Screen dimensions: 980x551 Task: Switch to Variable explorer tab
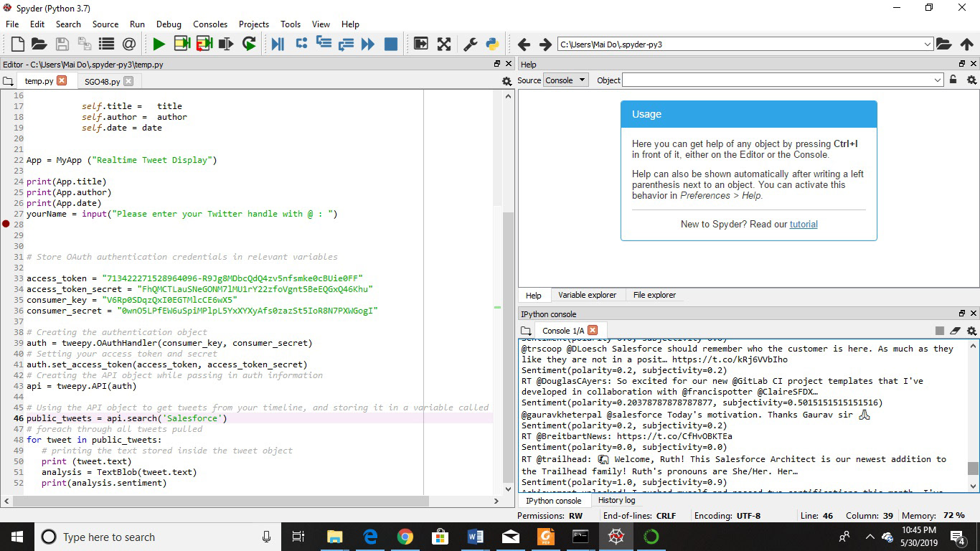pos(587,295)
